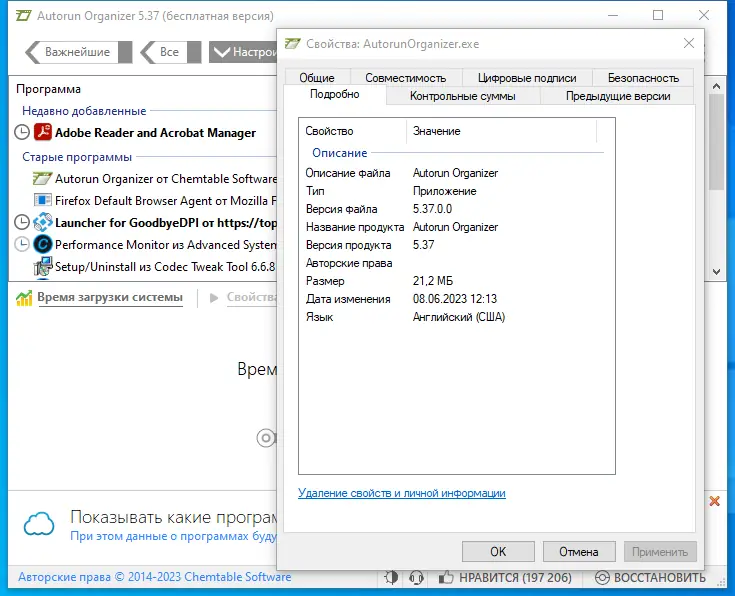This screenshot has width=735, height=596.
Task: Select the Описание файла property row
Action: pos(456,173)
